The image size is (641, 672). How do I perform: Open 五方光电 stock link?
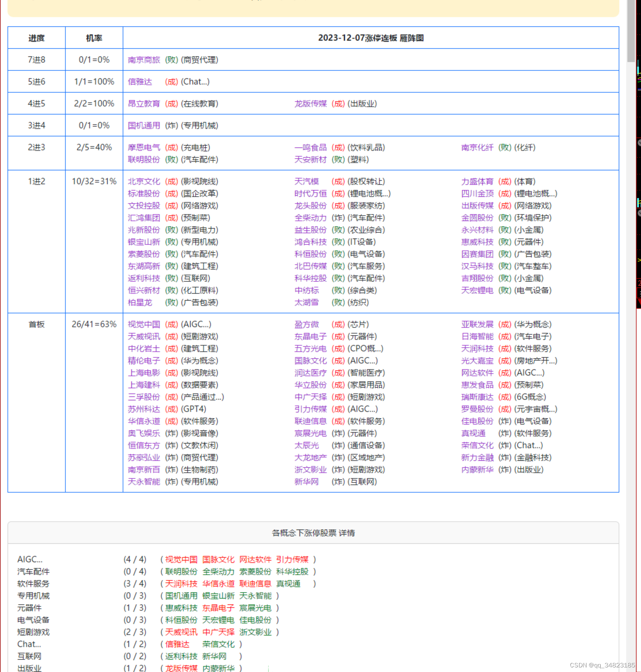coord(310,349)
